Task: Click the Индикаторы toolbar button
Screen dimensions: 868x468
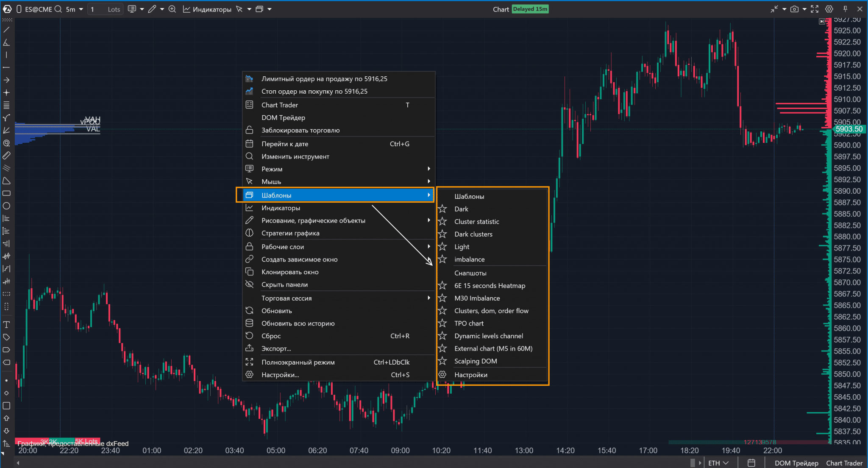Action: pyautogui.click(x=207, y=9)
